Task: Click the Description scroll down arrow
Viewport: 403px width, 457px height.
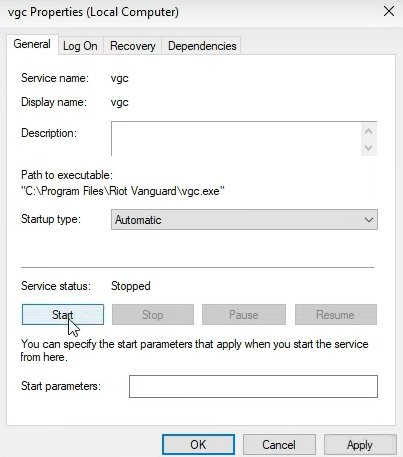Action: pyautogui.click(x=368, y=147)
